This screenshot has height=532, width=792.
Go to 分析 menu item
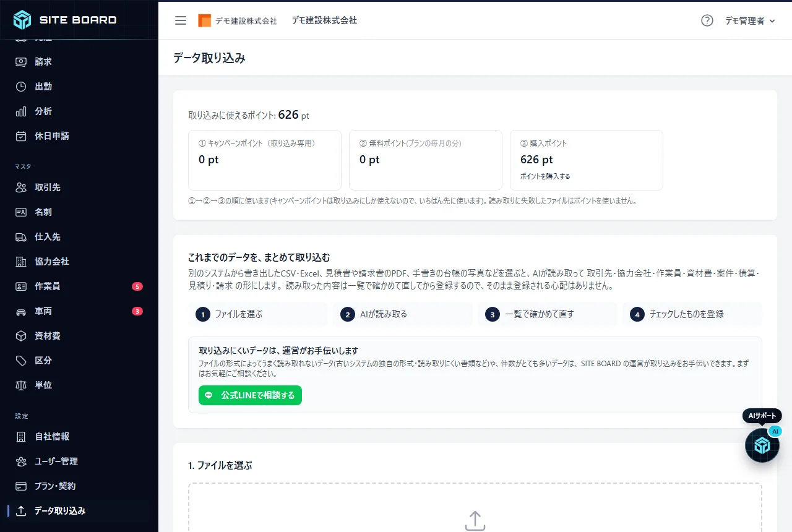pos(79,111)
